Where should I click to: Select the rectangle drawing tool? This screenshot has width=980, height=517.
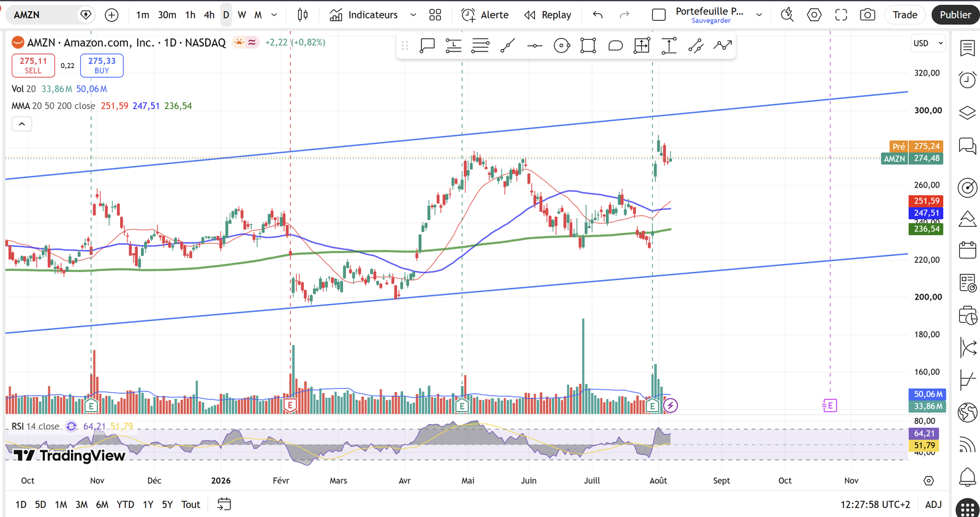[589, 45]
